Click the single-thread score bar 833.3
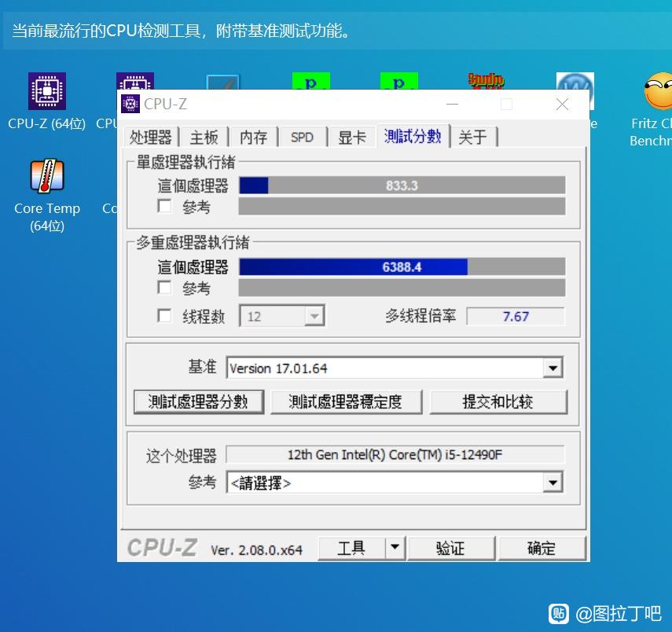672x632 pixels. coord(402,186)
